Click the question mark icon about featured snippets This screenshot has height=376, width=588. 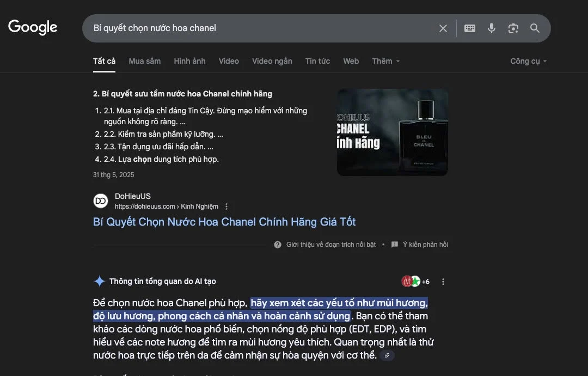[x=278, y=245]
